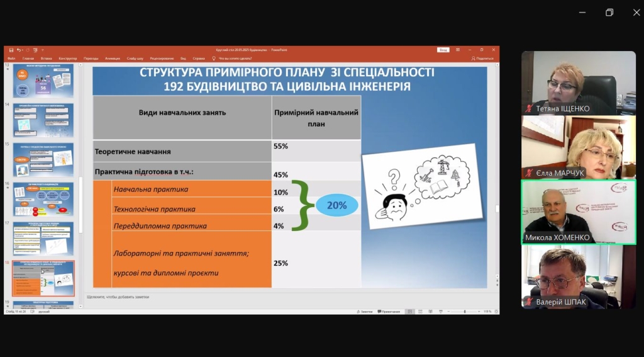Click the zoom slider handle

click(x=465, y=312)
